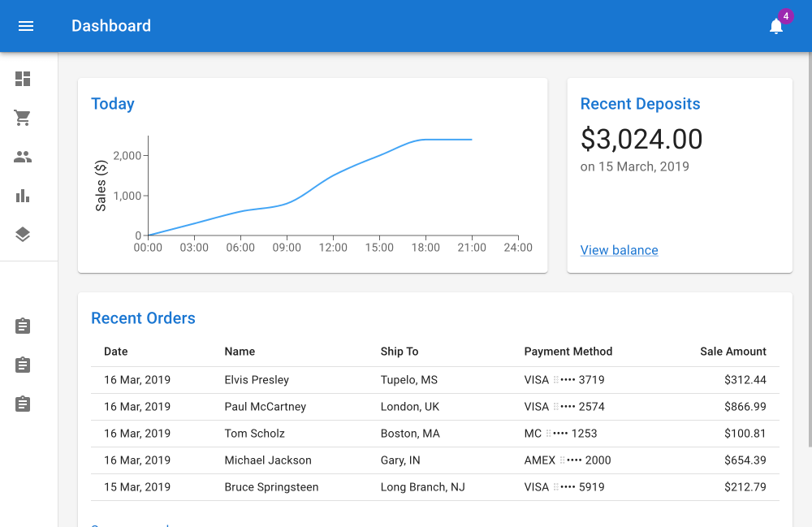
Task: Open the hamburger navigation menu
Action: [26, 26]
